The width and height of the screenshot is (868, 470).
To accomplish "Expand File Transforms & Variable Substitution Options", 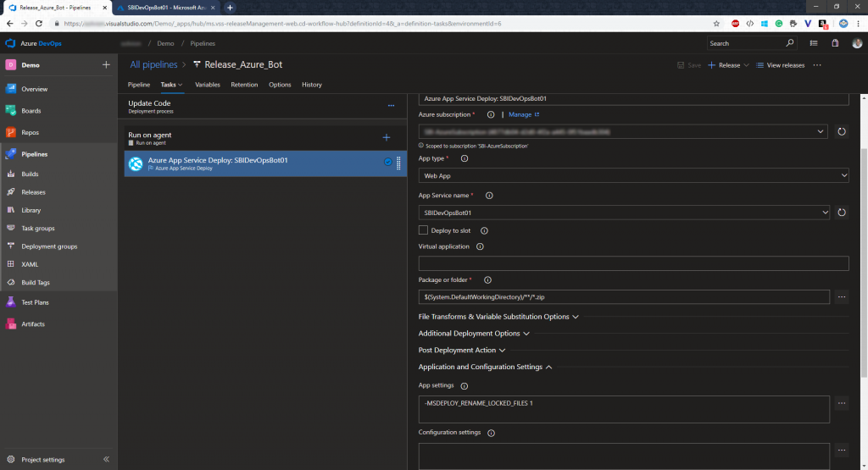I will pyautogui.click(x=498, y=317).
